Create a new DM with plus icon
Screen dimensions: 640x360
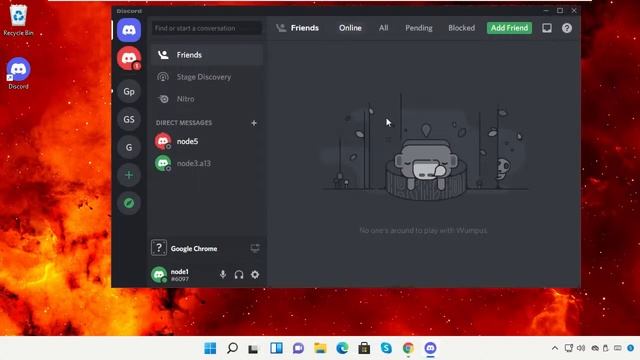click(254, 123)
